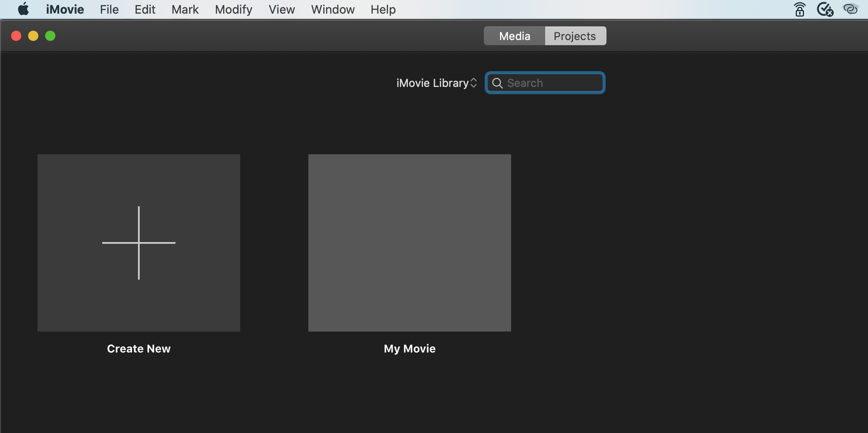The image size is (868, 433).
Task: Open the iMovie application menu
Action: click(x=65, y=9)
